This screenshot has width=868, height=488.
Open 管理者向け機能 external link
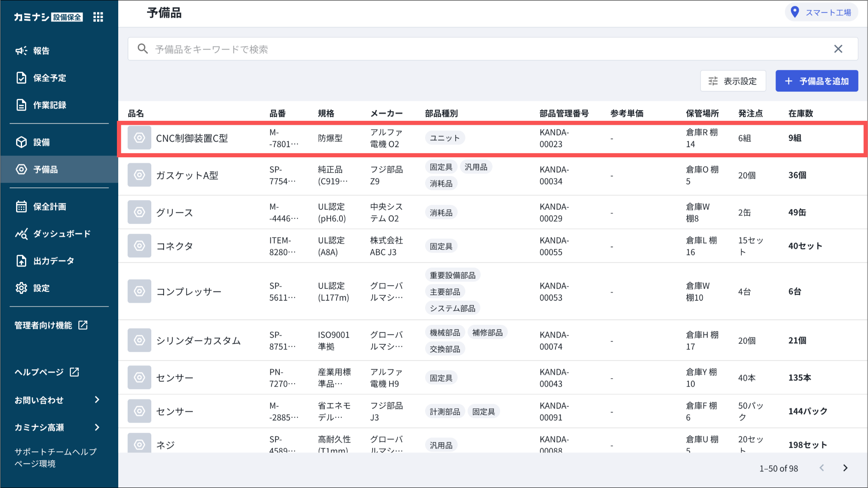pyautogui.click(x=51, y=325)
